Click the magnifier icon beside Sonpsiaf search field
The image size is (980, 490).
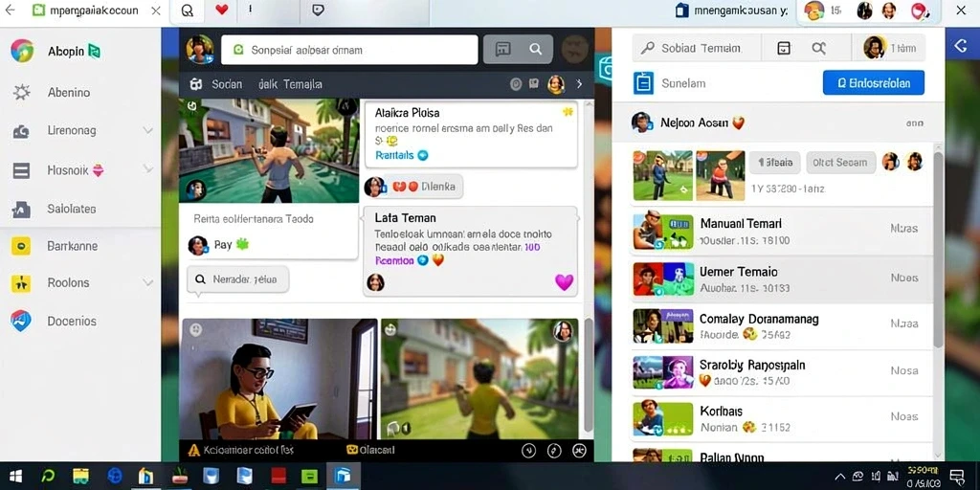(536, 50)
